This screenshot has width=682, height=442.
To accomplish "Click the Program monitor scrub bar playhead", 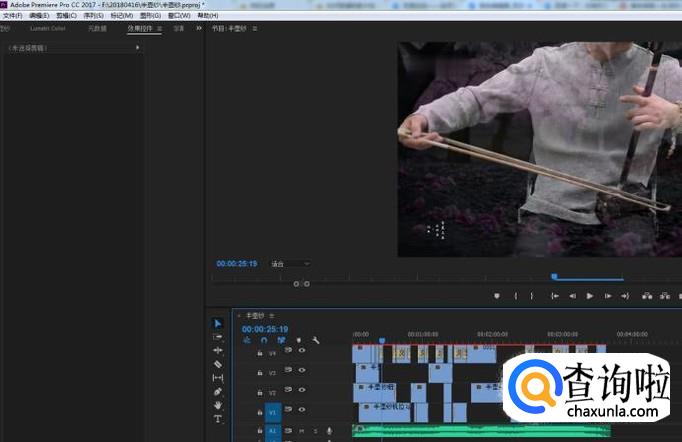I will [554, 277].
